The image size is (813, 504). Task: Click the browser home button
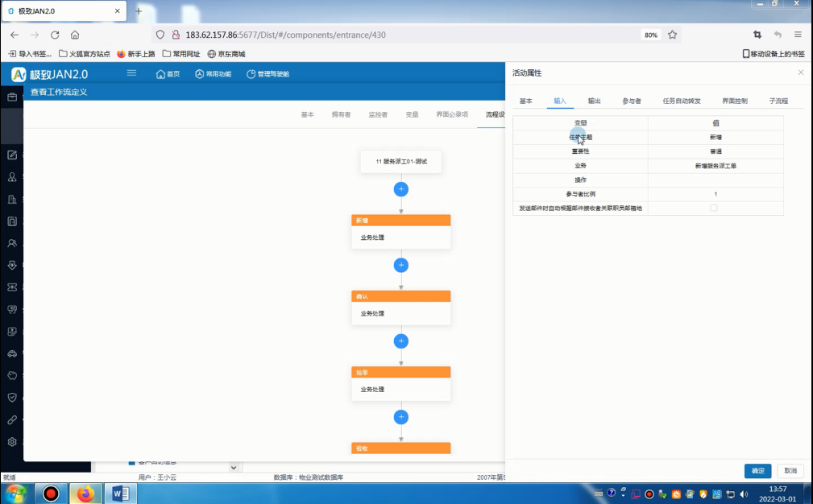75,35
